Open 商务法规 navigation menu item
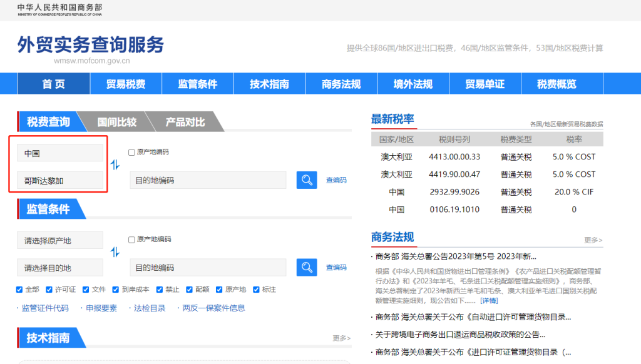The height and width of the screenshot is (364, 641). (341, 84)
